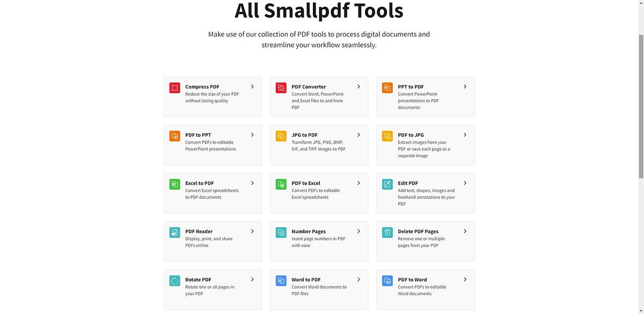
Task: Click the 'All Smallpdf Tools' heading
Action: (x=319, y=10)
